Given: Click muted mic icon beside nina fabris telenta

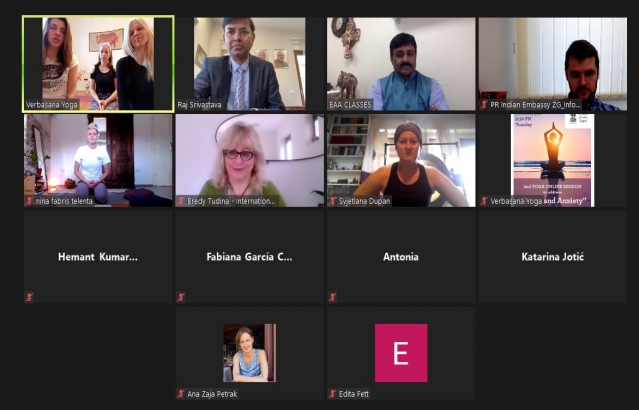Looking at the screenshot, I should coord(29,201).
